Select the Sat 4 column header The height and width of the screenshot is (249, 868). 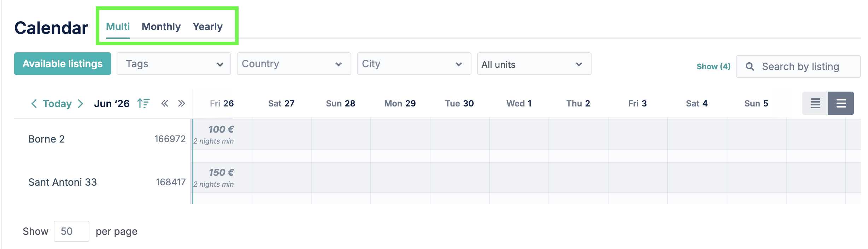point(697,103)
